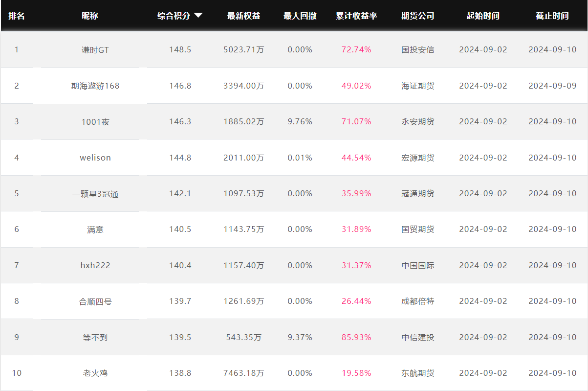Select the score value 146.8

[x=180, y=86]
